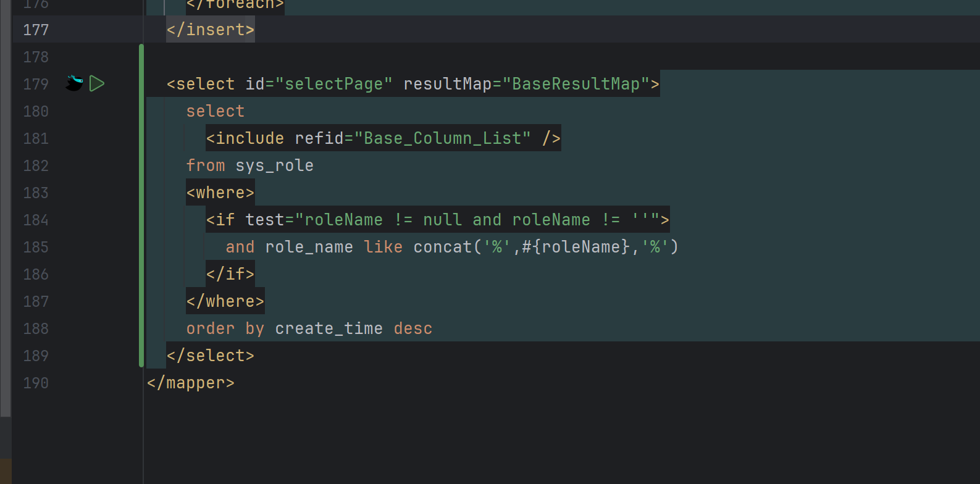Click the sys_role table name
This screenshot has width=980, height=484.
275,165
